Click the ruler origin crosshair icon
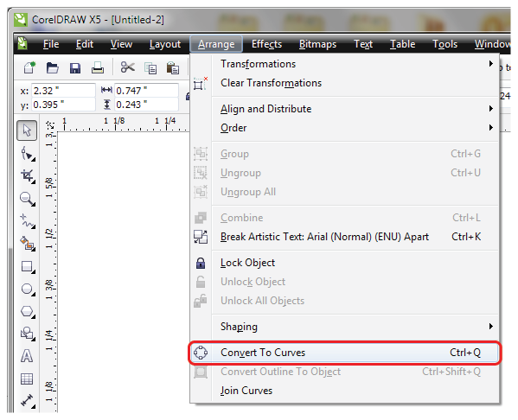Image resolution: width=518 pixels, height=420 pixels. click(x=50, y=125)
